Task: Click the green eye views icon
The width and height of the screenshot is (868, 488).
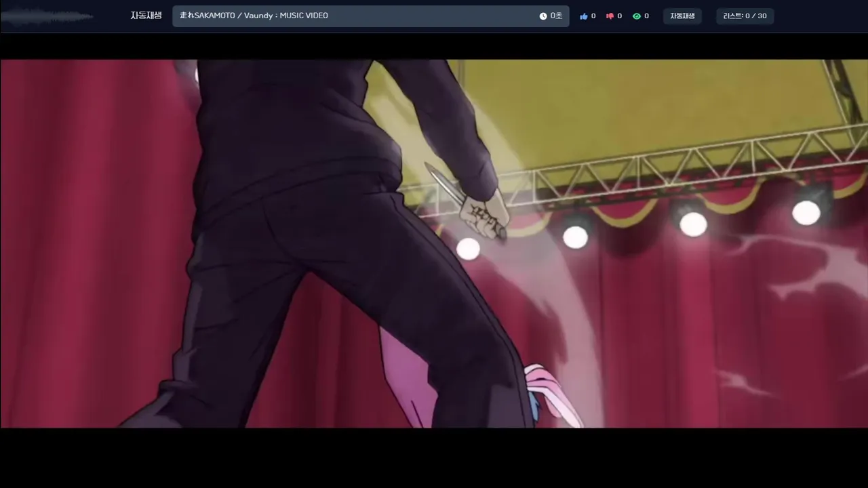Action: pos(637,16)
